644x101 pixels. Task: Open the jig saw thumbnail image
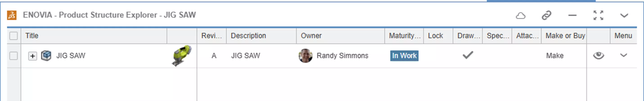coord(182,55)
